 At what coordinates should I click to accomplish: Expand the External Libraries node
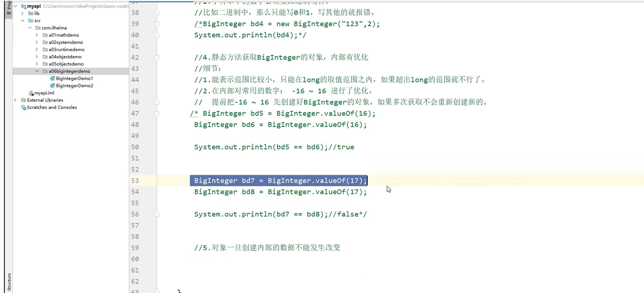pyautogui.click(x=15, y=100)
